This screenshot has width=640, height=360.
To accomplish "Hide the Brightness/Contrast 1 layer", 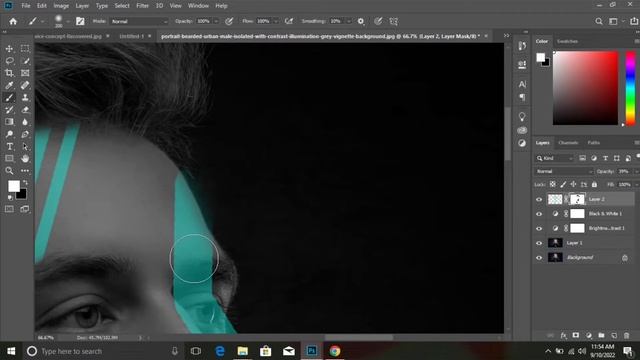I will click(x=539, y=229).
